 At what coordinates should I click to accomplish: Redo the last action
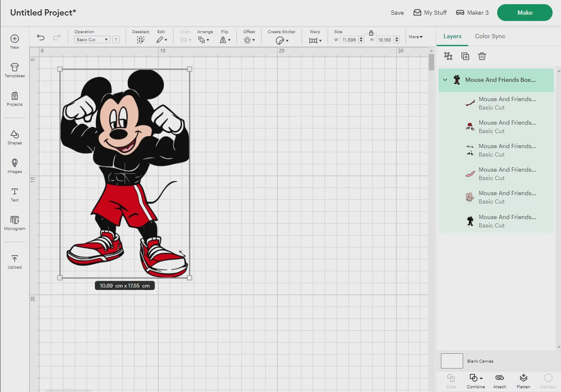tap(57, 37)
